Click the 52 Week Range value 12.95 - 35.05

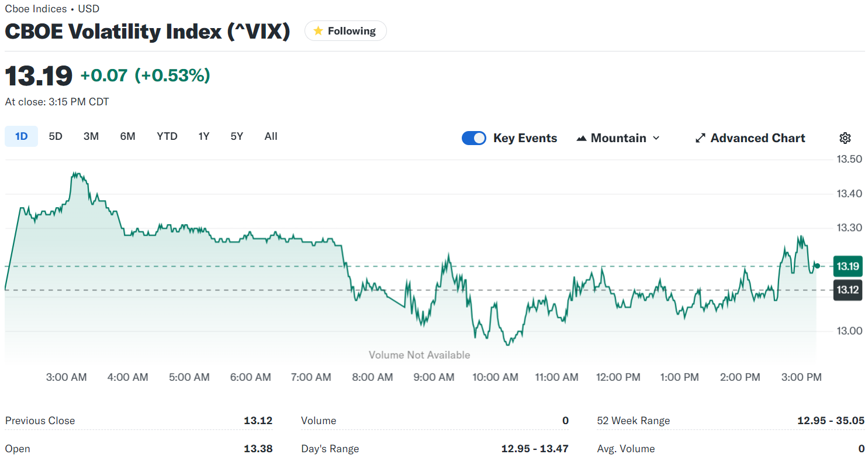point(831,421)
